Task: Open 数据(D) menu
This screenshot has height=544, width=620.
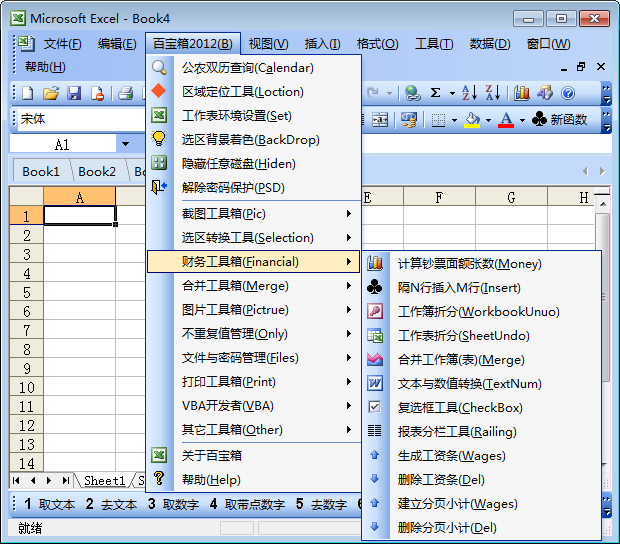Action: pos(490,43)
